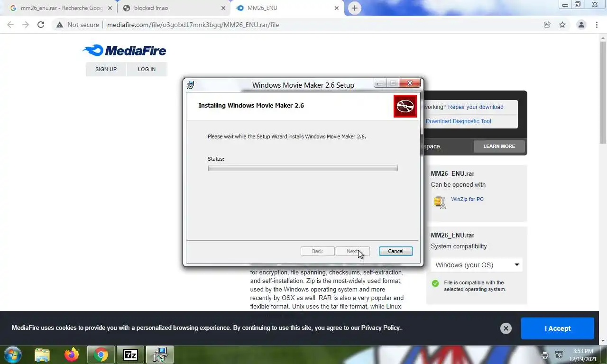Dismiss the cookie banner with the X icon
607x364 pixels.
[x=506, y=328]
